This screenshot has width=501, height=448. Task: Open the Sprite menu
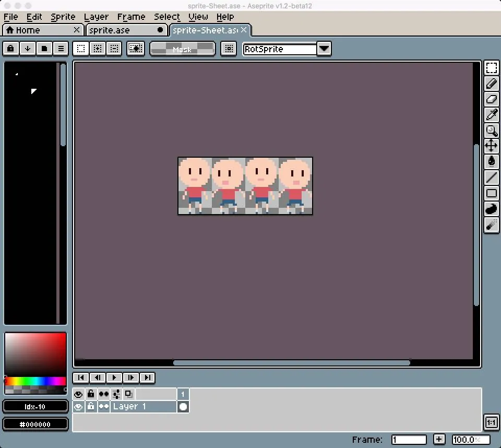pyautogui.click(x=63, y=17)
